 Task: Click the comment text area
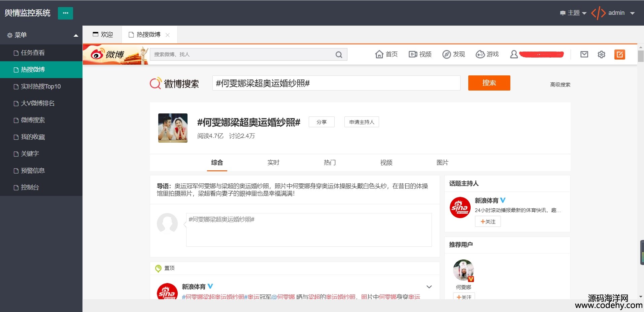pos(309,230)
